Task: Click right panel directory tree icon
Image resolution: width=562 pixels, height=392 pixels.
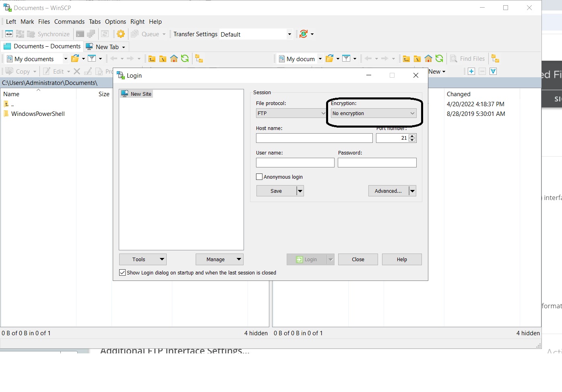Action: [495, 59]
